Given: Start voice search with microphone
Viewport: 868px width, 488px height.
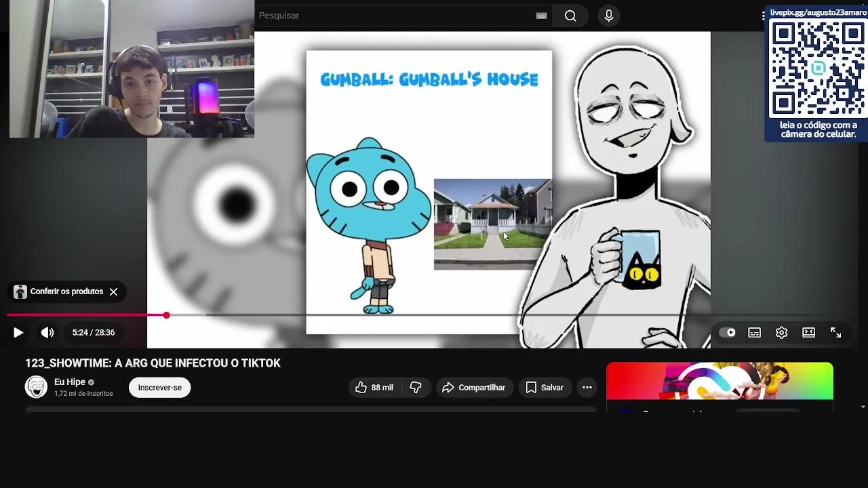Looking at the screenshot, I should 608,16.
